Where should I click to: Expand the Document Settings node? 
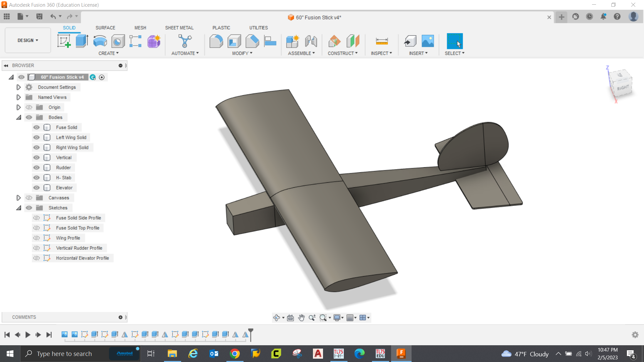point(18,87)
